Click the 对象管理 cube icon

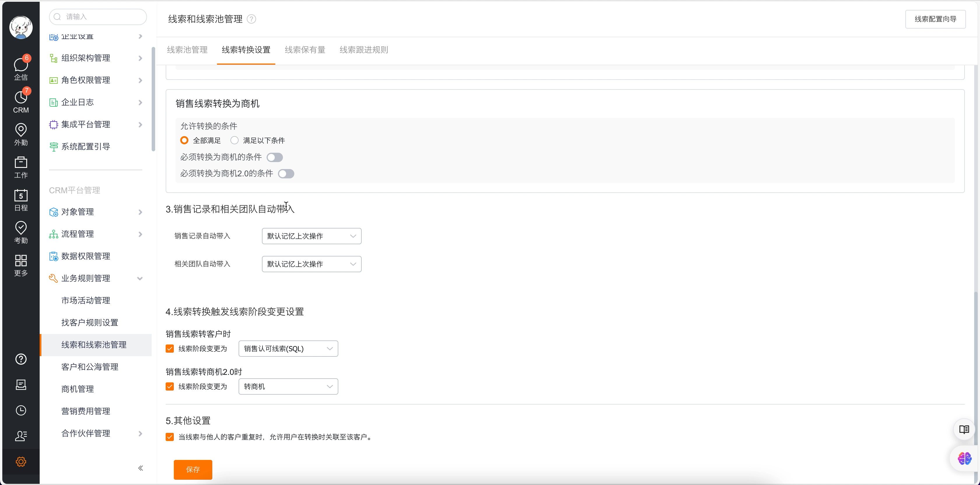pyautogui.click(x=54, y=212)
